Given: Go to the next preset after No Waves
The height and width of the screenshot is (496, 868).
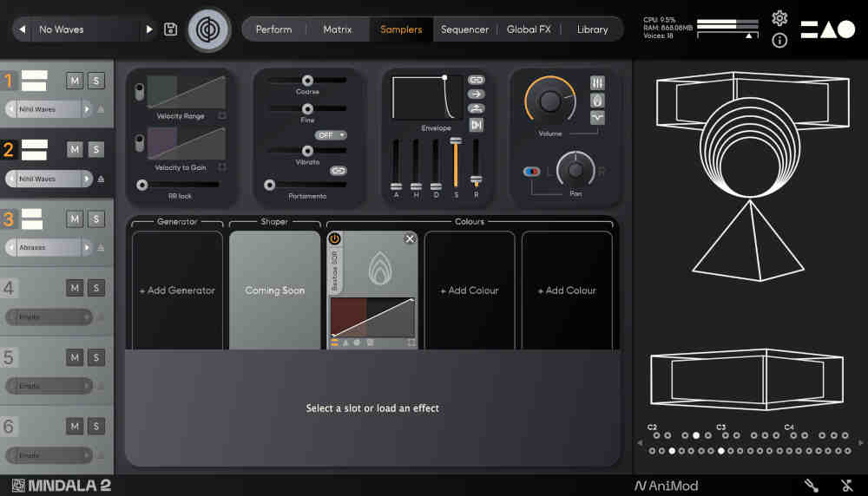Looking at the screenshot, I should 149,29.
